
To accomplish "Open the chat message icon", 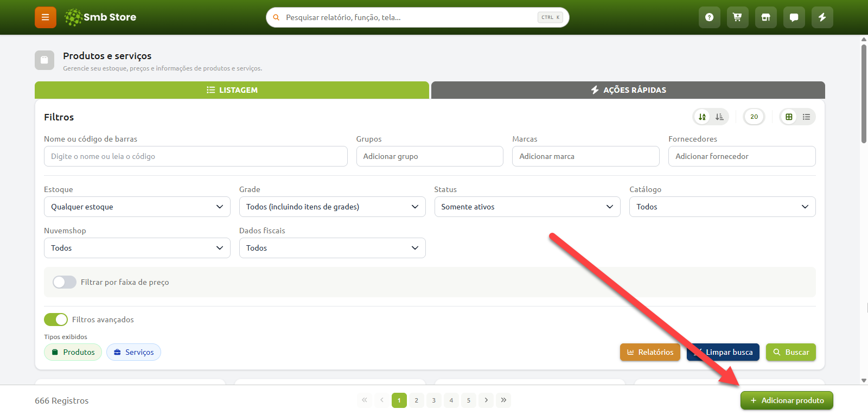I will pos(794,17).
